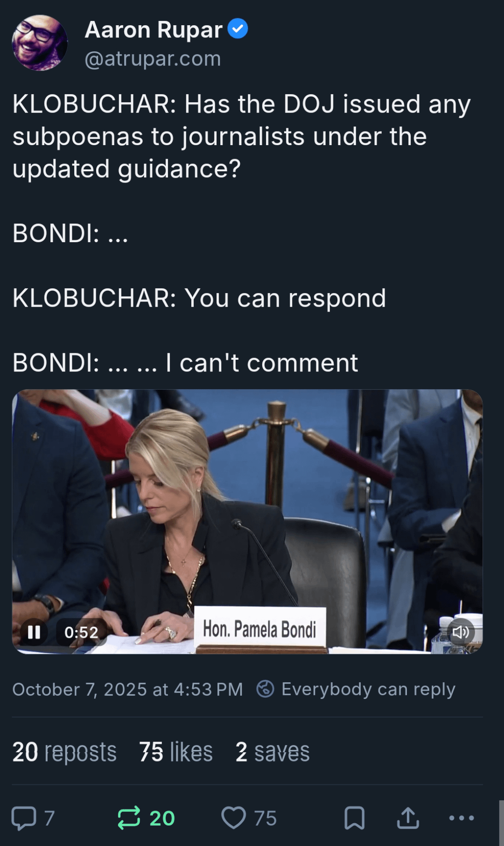This screenshot has width=504, height=846.
Task: Click the 0:52 video time indicator
Action: pos(82,632)
